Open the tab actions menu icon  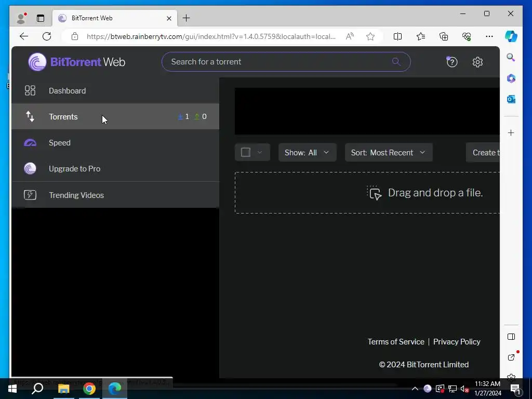point(41,18)
